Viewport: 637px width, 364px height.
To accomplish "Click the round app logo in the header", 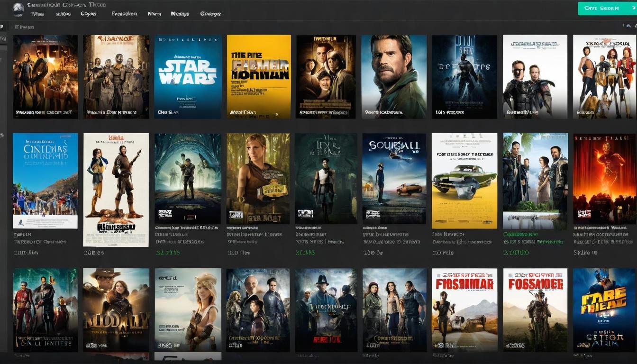I will coord(18,9).
